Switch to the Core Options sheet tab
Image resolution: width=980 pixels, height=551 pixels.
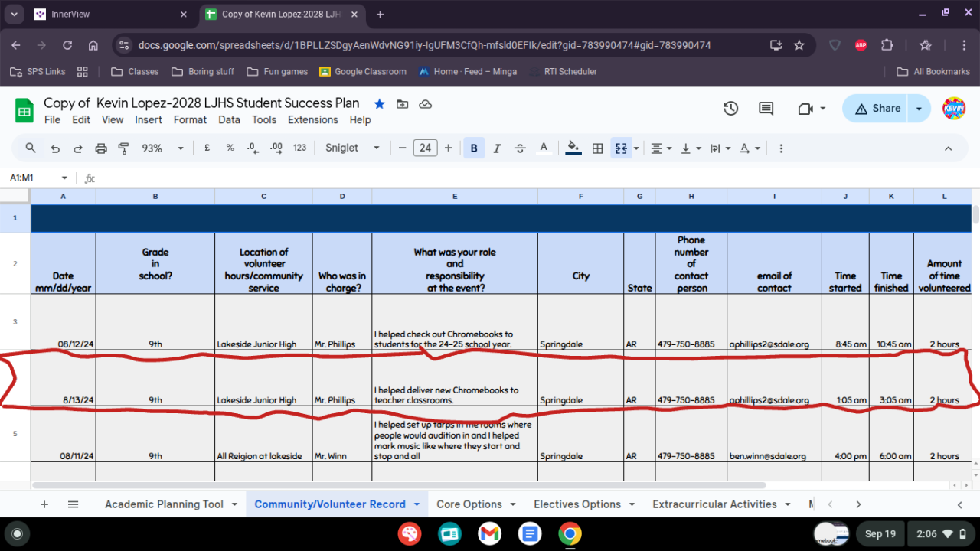[469, 504]
